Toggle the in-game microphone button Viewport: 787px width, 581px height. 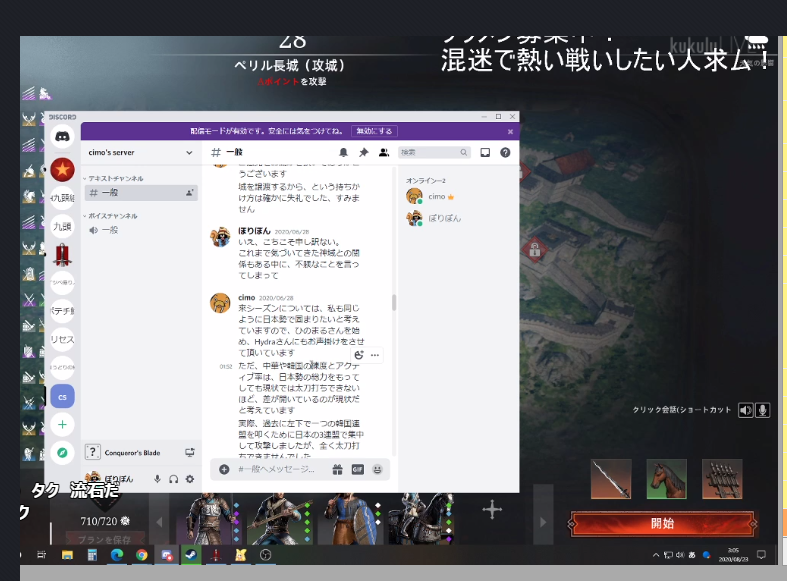pyautogui.click(x=762, y=410)
